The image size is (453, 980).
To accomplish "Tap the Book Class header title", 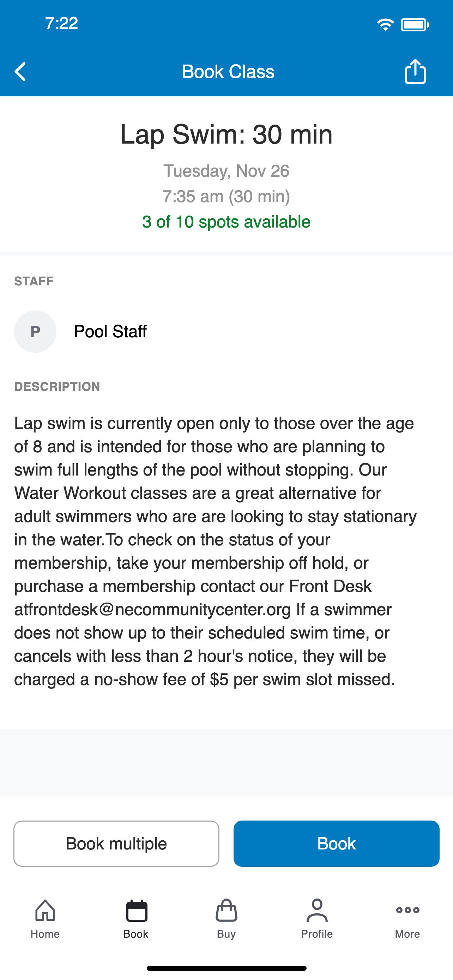I will (228, 72).
